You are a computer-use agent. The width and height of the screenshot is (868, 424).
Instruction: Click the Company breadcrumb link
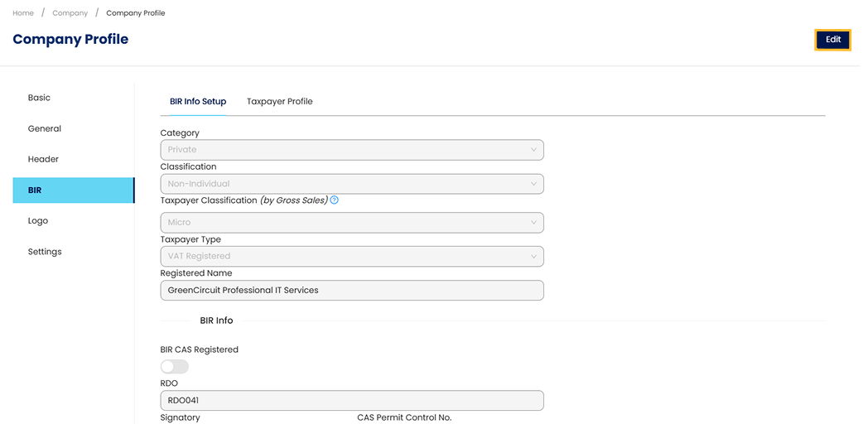70,13
